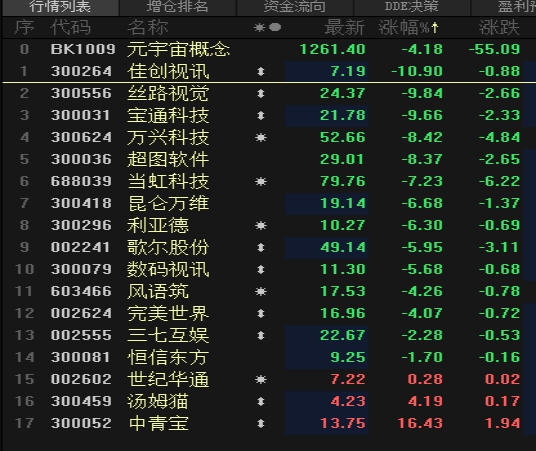Click the latest price 1261.40
Viewport: 536px width, 451px height.
coord(333,50)
